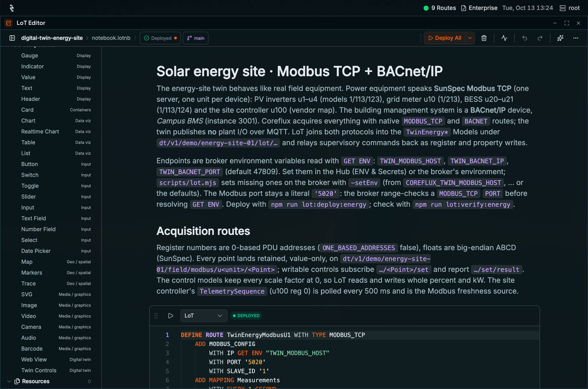Select the Camera media component
The height and width of the screenshot is (389, 588).
(56, 327)
